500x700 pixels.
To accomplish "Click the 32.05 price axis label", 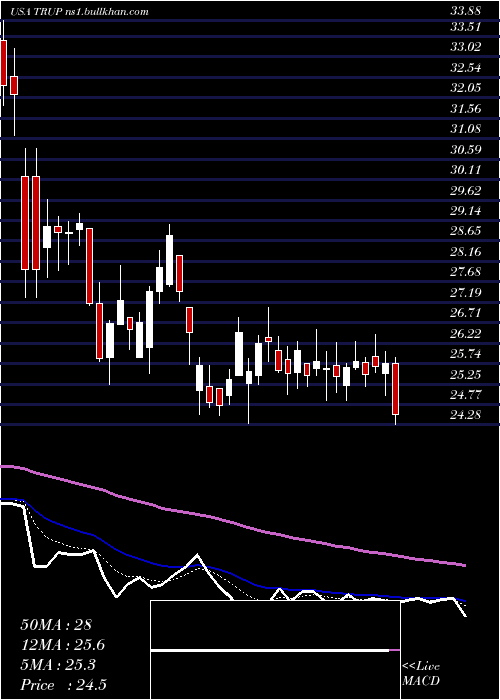I will [465, 88].
